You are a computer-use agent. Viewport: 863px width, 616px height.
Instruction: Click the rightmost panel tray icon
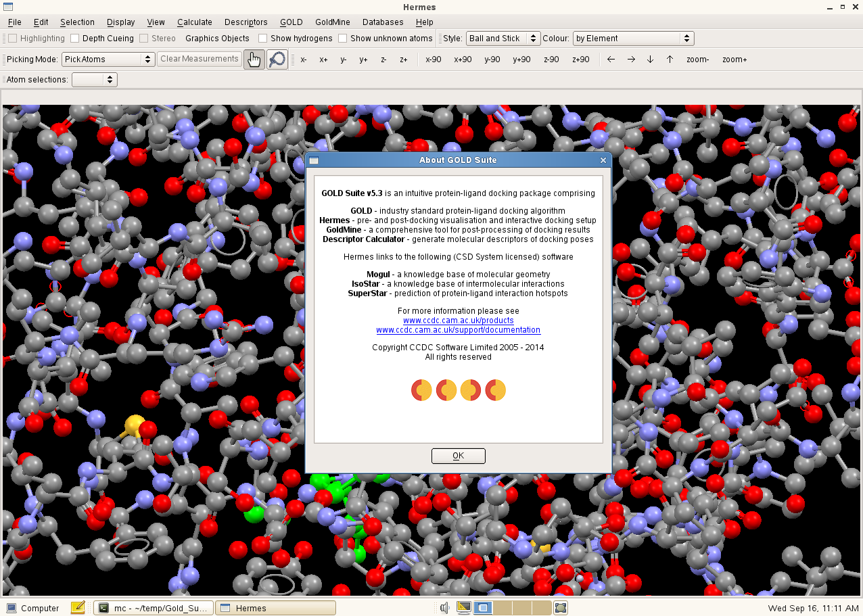click(x=561, y=608)
